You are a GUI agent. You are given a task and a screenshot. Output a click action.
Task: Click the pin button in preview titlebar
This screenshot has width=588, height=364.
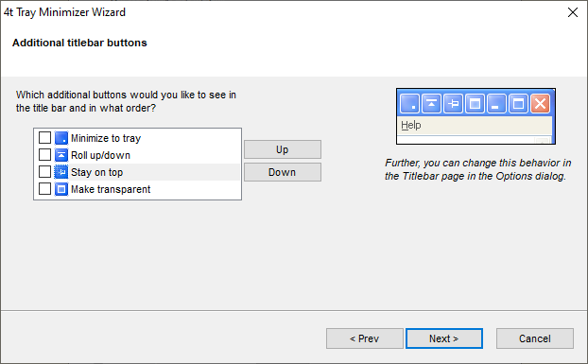click(453, 103)
